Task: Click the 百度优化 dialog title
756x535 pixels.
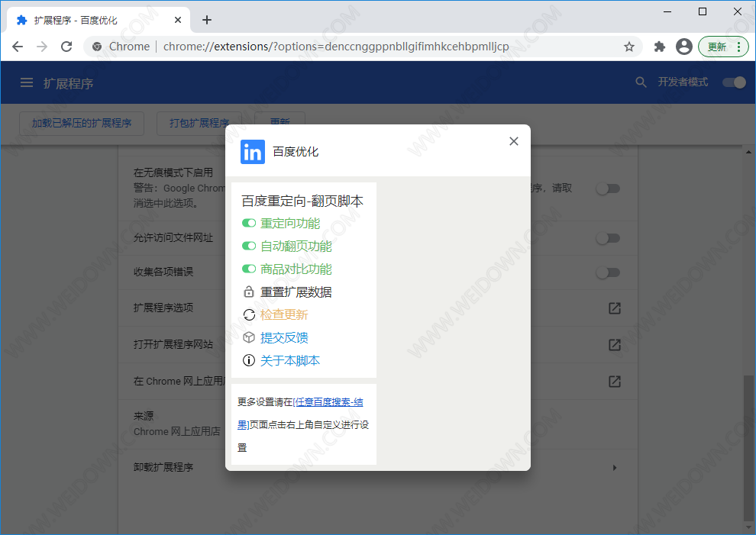Action: (296, 152)
